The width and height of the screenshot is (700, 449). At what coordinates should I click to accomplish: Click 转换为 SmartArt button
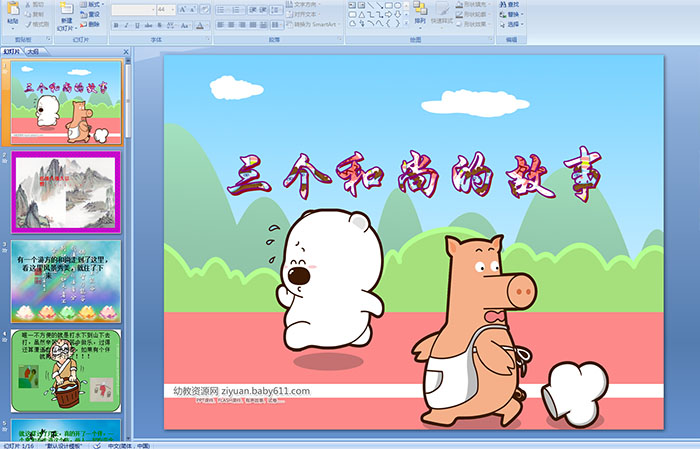(x=312, y=24)
